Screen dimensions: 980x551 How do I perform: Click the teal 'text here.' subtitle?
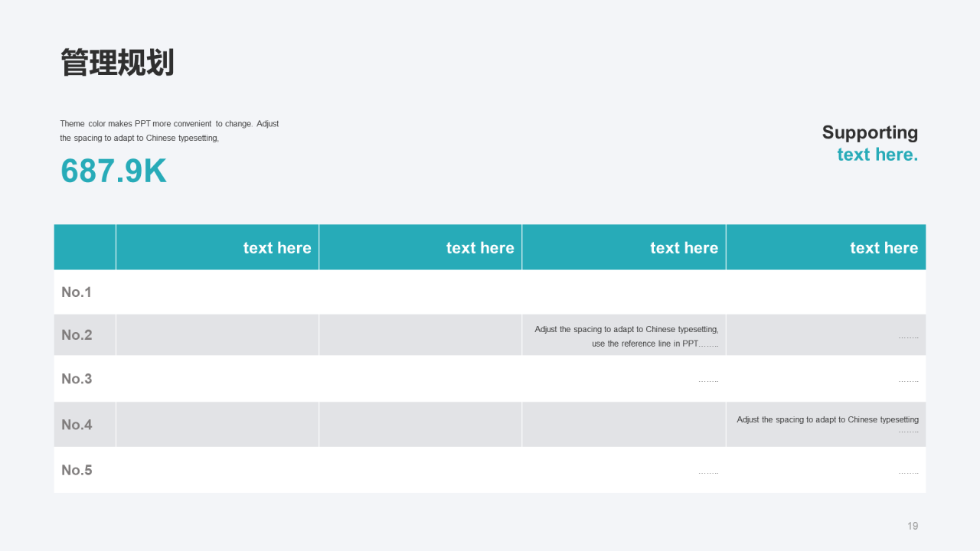pyautogui.click(x=877, y=155)
